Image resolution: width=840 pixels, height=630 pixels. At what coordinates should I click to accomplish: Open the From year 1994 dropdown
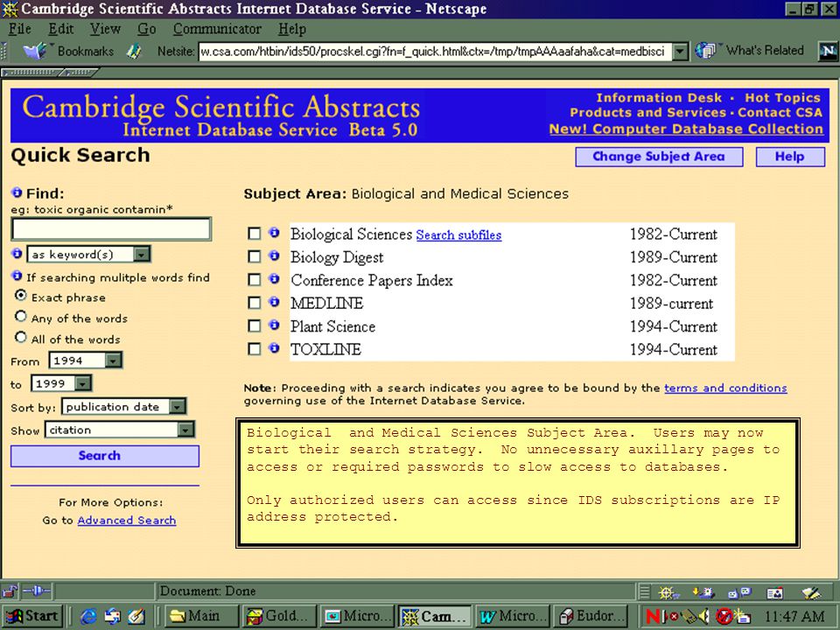(85, 360)
